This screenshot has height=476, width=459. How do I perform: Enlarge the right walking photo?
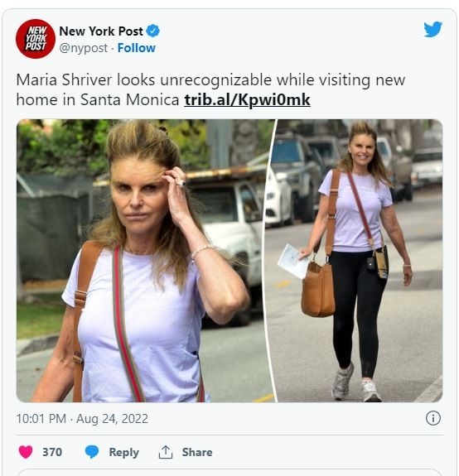(x=355, y=261)
